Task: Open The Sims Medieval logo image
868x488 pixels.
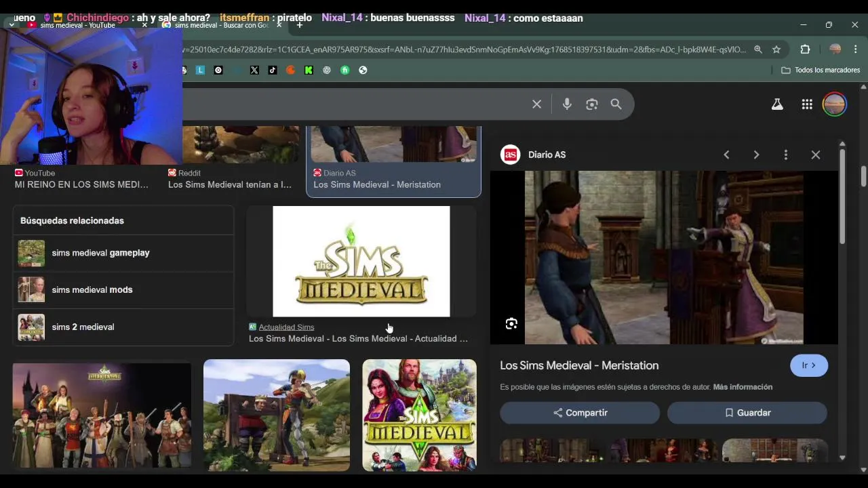Action: (x=361, y=262)
